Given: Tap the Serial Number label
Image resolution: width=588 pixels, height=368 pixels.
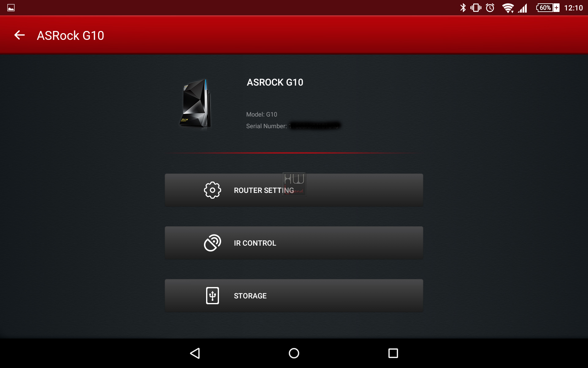Looking at the screenshot, I should click(266, 126).
